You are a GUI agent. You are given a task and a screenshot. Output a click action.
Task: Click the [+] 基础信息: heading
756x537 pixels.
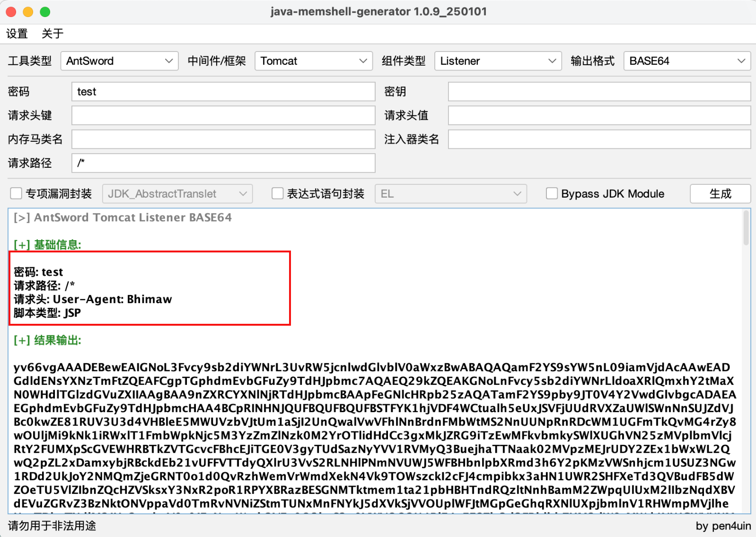pyautogui.click(x=47, y=245)
